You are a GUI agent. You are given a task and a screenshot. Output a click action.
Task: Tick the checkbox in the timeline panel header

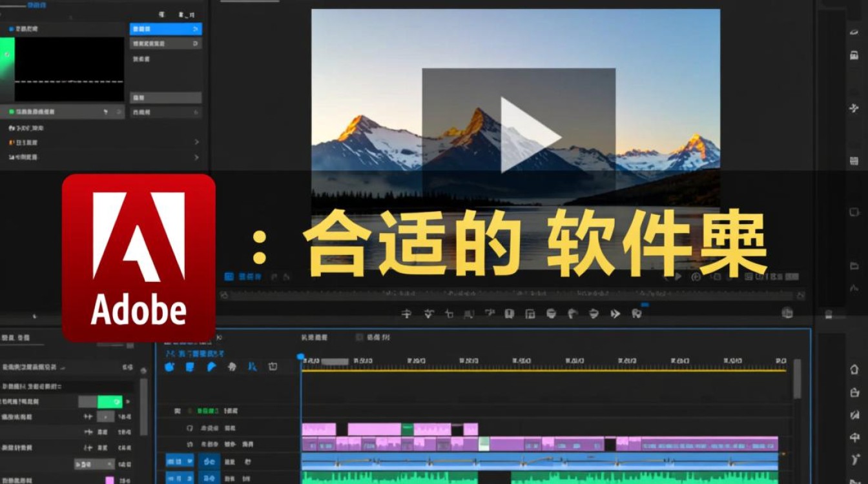click(x=360, y=337)
